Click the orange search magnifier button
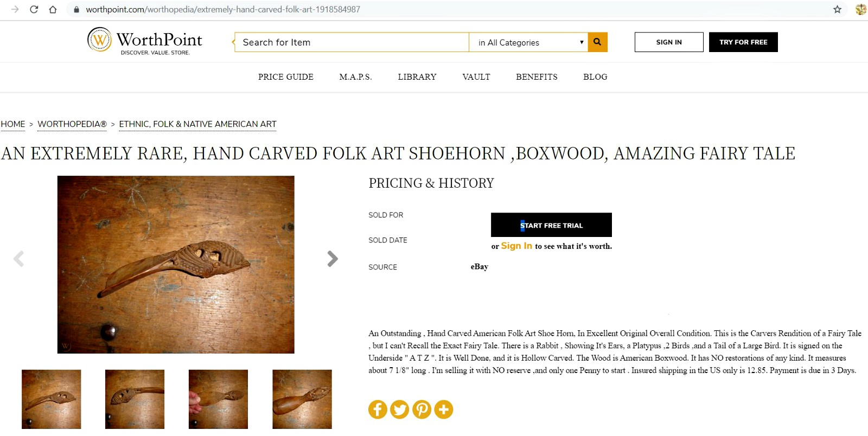868x436 pixels. pyautogui.click(x=597, y=42)
